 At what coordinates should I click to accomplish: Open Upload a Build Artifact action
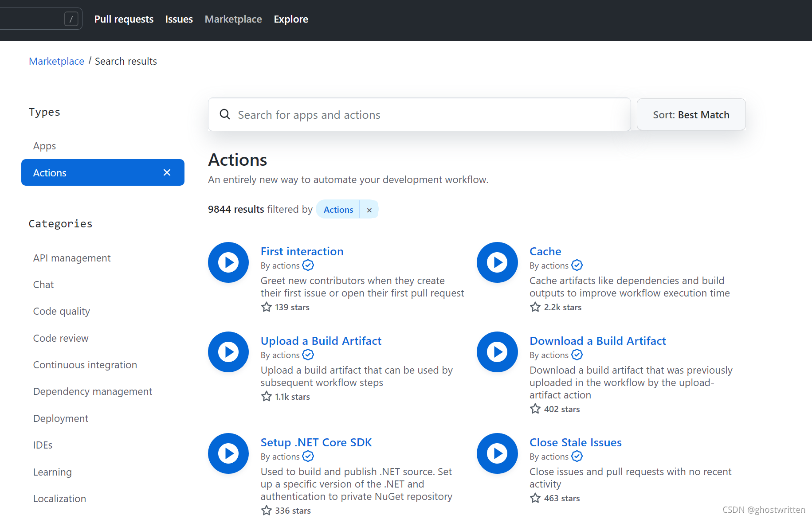point(321,341)
